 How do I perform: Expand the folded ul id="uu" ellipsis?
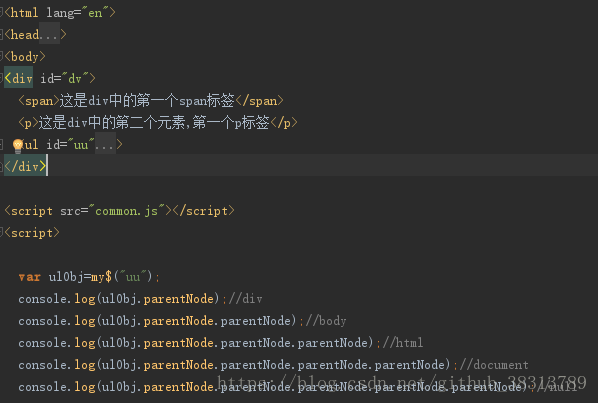(x=105, y=144)
